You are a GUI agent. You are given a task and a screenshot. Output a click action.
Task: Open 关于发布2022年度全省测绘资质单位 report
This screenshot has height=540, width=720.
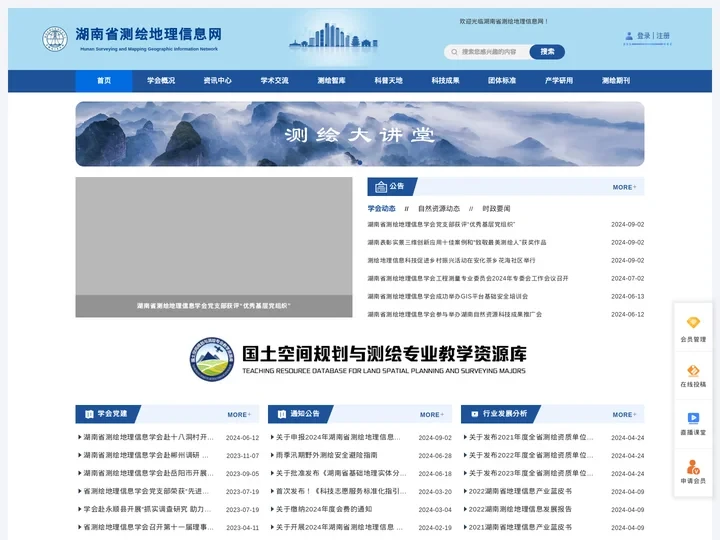[x=529, y=455]
